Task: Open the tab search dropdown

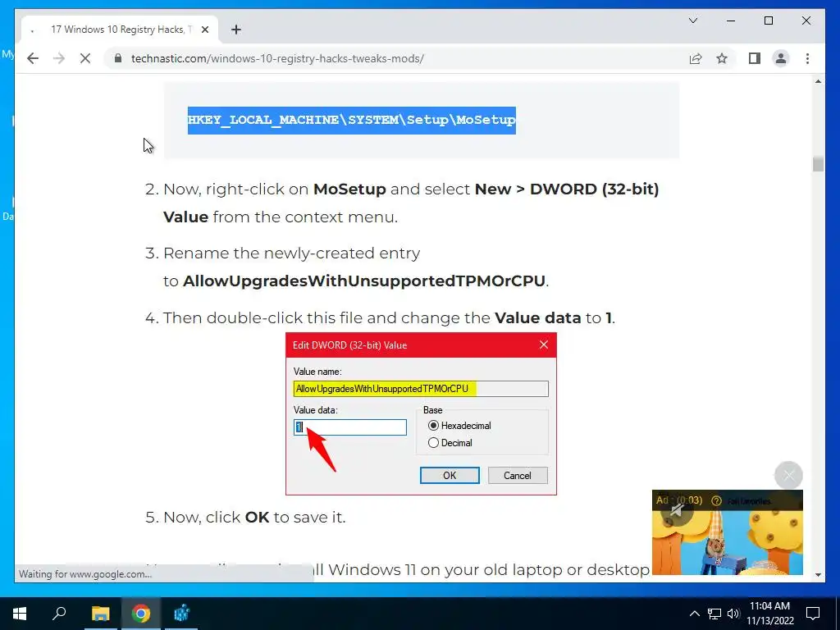Action: [692, 21]
